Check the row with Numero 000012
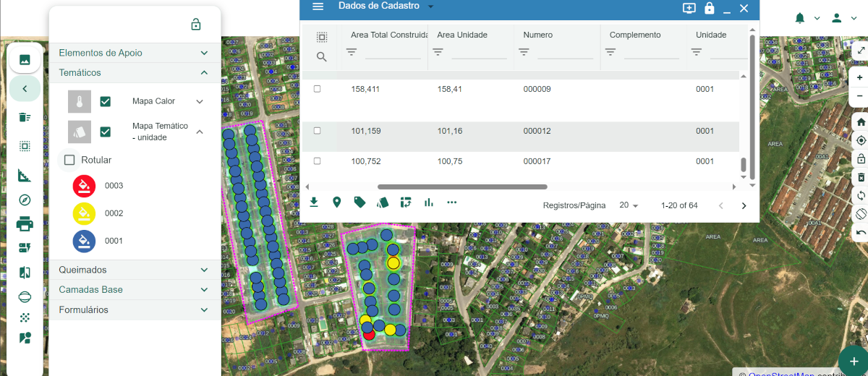This screenshot has height=376, width=868. [317, 131]
